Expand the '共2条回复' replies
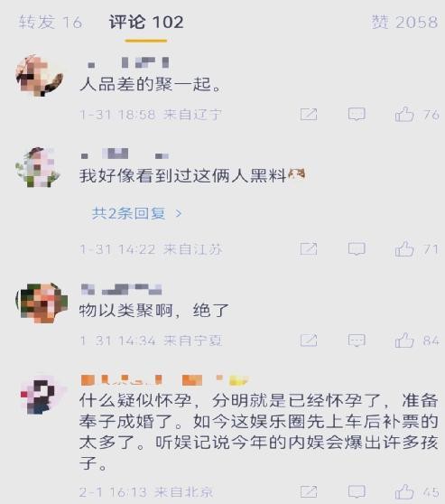Viewport: 445px width, 504px height. pyautogui.click(x=137, y=213)
